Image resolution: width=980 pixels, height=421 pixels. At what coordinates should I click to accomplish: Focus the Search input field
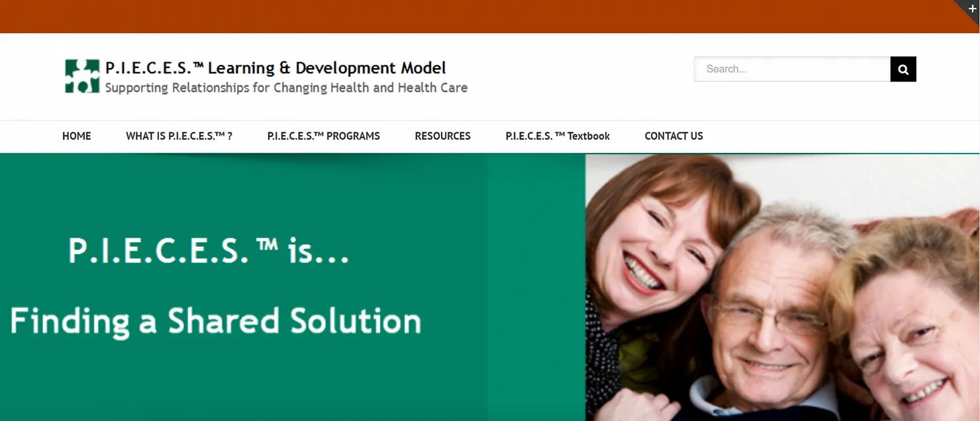[x=792, y=69]
